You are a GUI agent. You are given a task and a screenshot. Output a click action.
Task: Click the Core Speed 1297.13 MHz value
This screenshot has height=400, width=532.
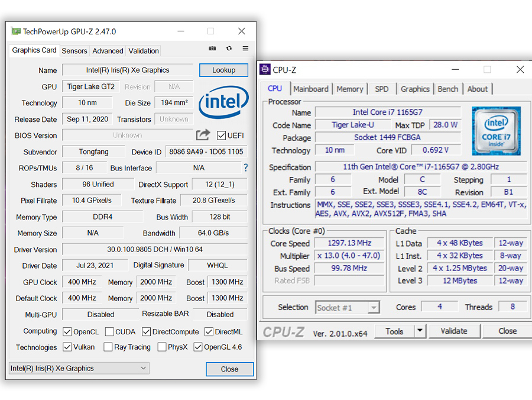point(349,243)
